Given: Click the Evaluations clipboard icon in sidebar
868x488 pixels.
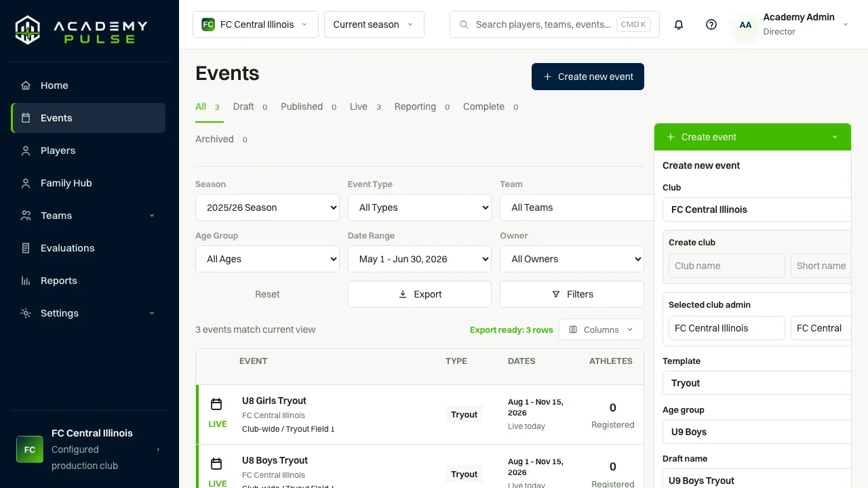Looking at the screenshot, I should [26, 248].
